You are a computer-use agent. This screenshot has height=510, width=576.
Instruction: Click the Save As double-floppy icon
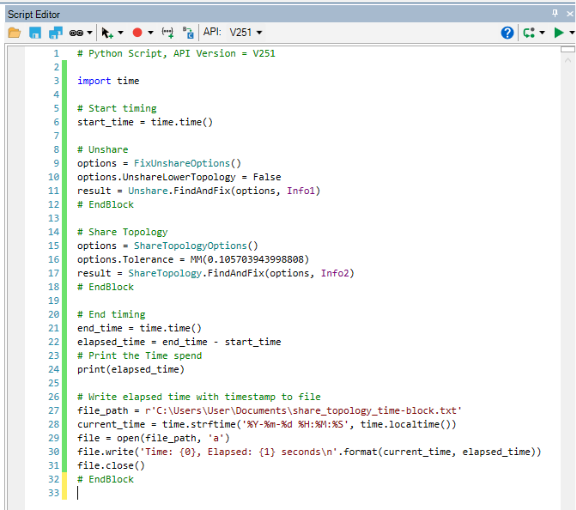[x=55, y=33]
